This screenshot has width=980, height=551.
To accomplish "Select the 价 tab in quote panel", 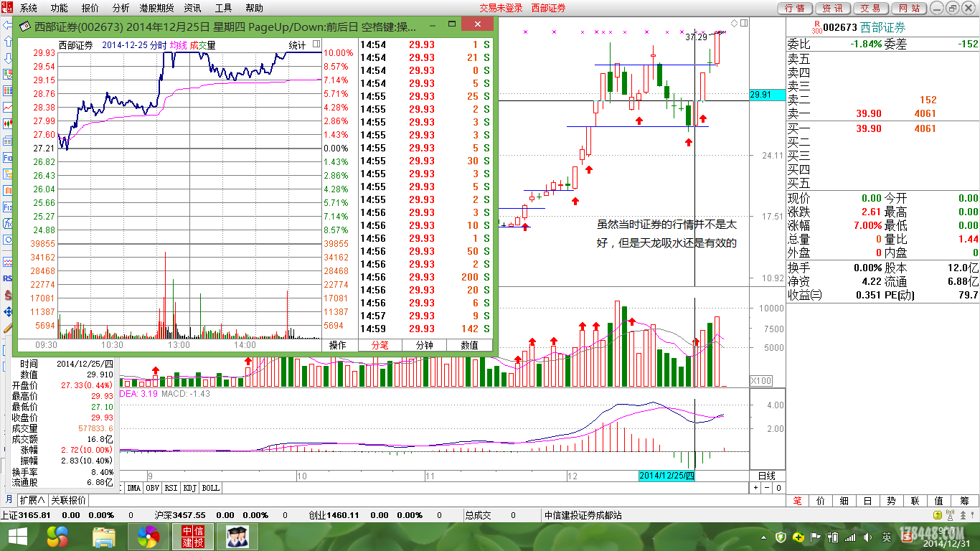I will point(821,501).
